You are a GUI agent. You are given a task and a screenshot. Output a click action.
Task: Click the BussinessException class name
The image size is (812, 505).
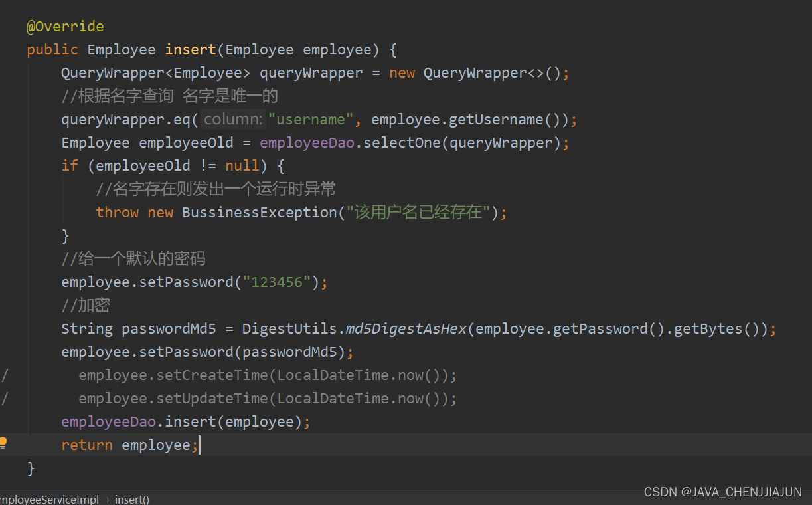(260, 213)
